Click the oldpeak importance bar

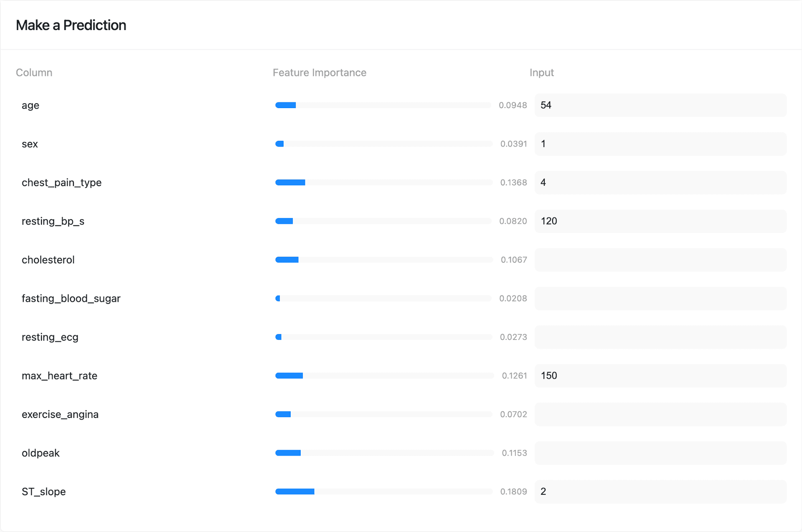tap(384, 453)
